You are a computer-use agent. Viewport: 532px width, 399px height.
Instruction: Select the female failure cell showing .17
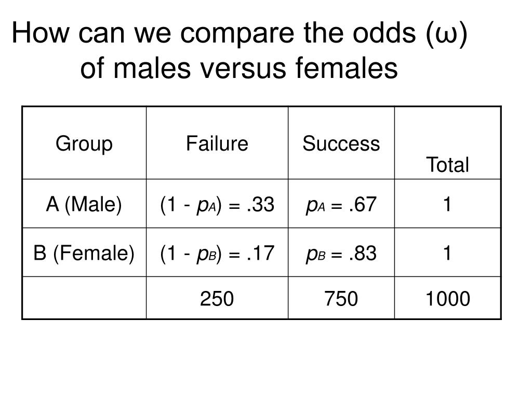[x=217, y=252]
